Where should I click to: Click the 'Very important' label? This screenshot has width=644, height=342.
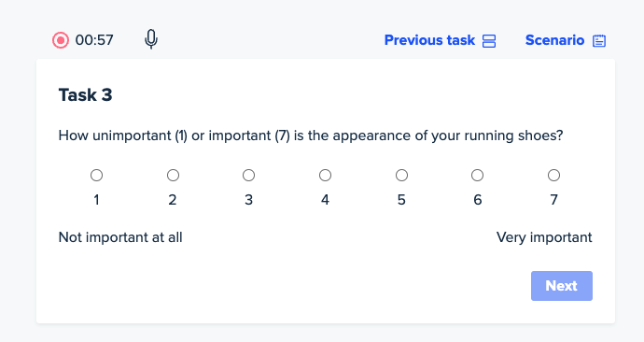click(x=544, y=237)
